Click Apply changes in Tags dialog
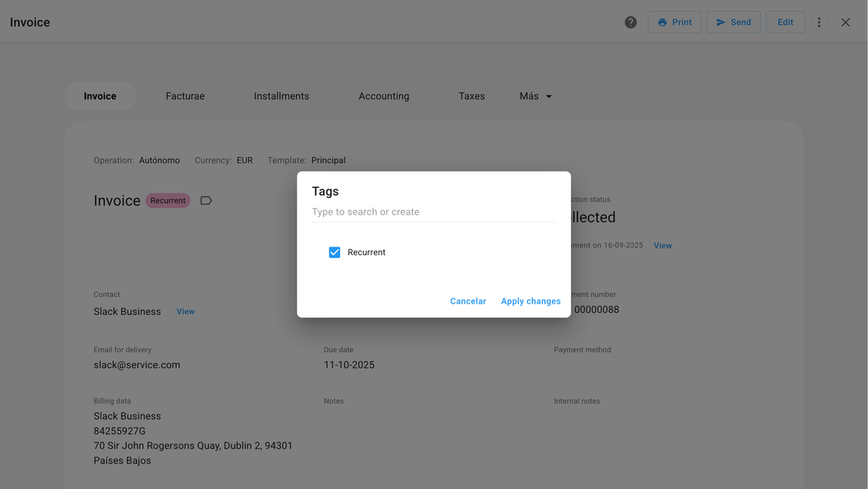Viewport: 868px width, 489px height. (530, 301)
